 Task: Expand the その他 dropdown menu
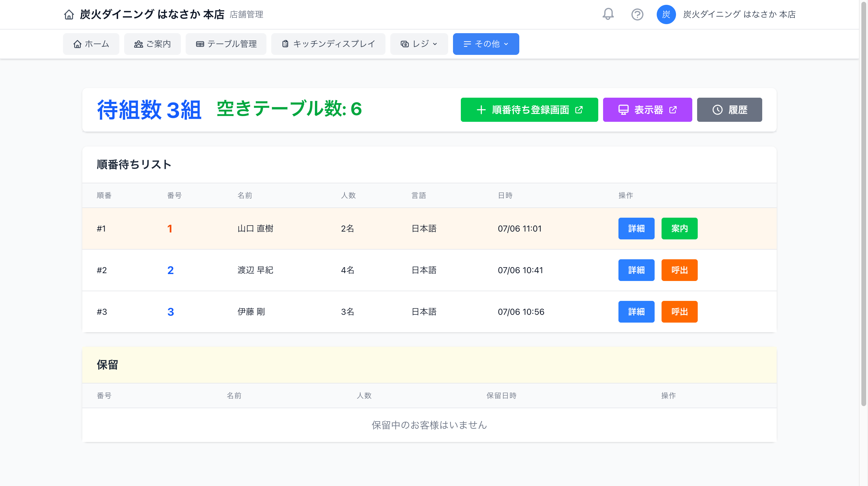486,44
